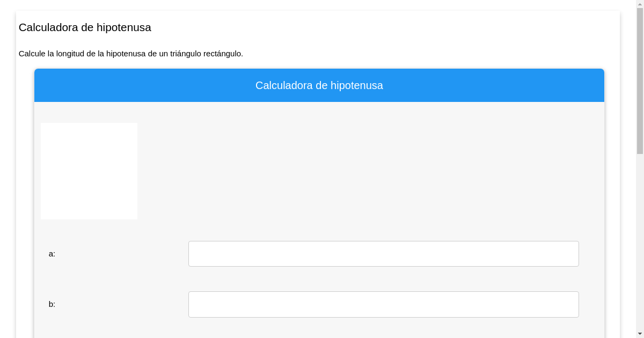Click the scrollbar down arrow
This screenshot has height=338, width=644.
point(640,334)
